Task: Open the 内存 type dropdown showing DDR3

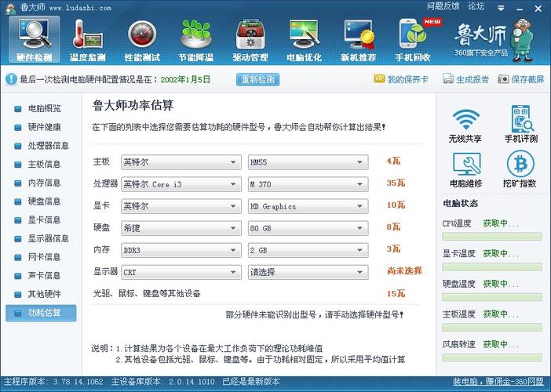Action: point(181,250)
